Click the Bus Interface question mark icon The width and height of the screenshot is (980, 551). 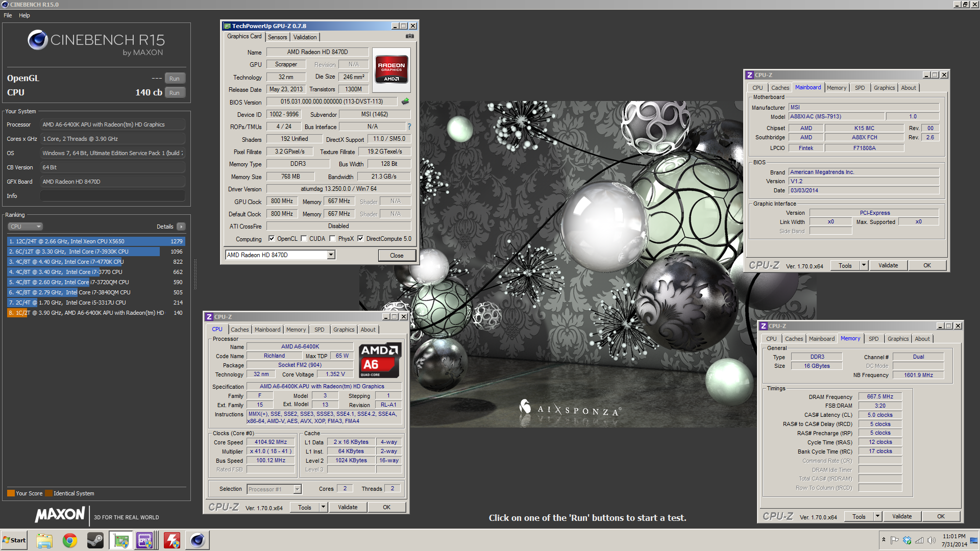[409, 127]
